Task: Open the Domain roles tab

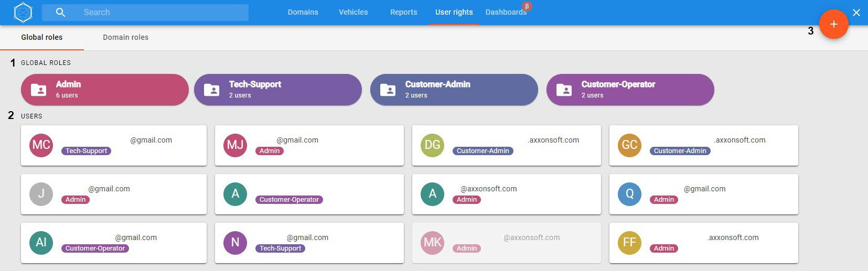Action: click(x=125, y=37)
